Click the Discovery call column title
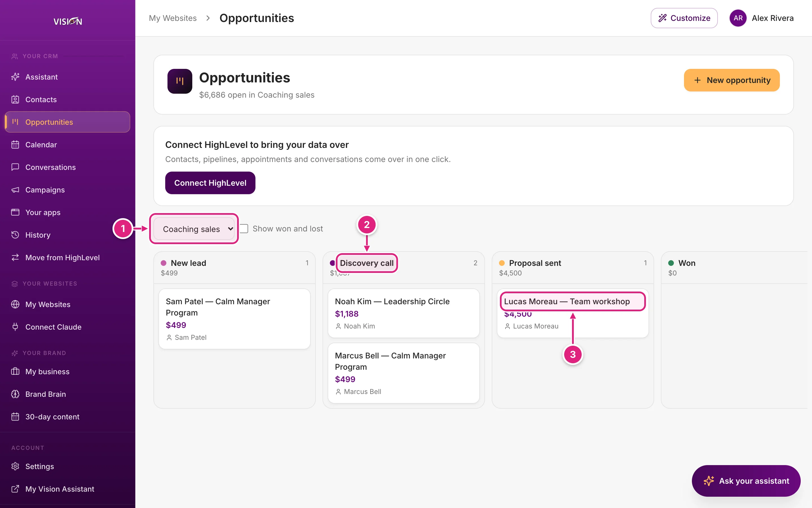Screen dimensions: 812x508 coord(367,263)
